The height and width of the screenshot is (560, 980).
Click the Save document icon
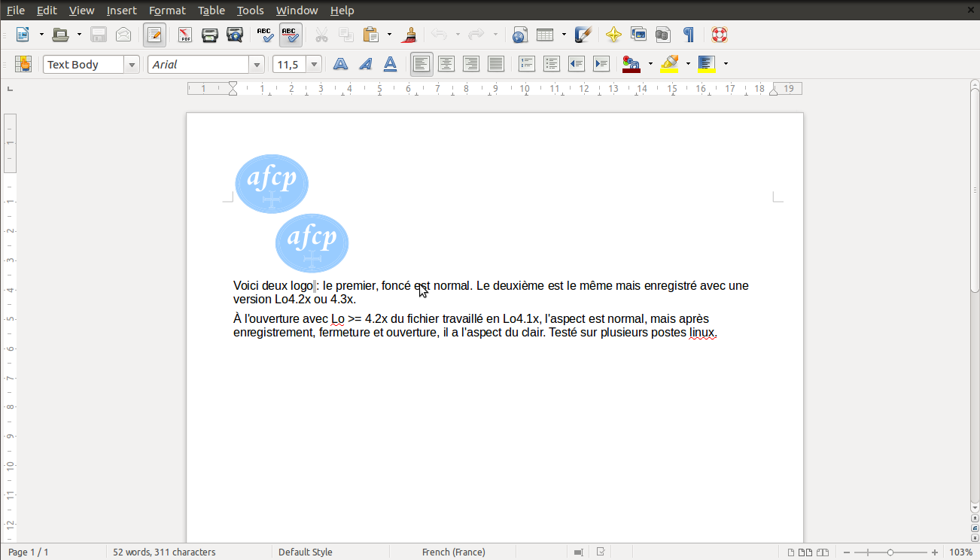(99, 35)
